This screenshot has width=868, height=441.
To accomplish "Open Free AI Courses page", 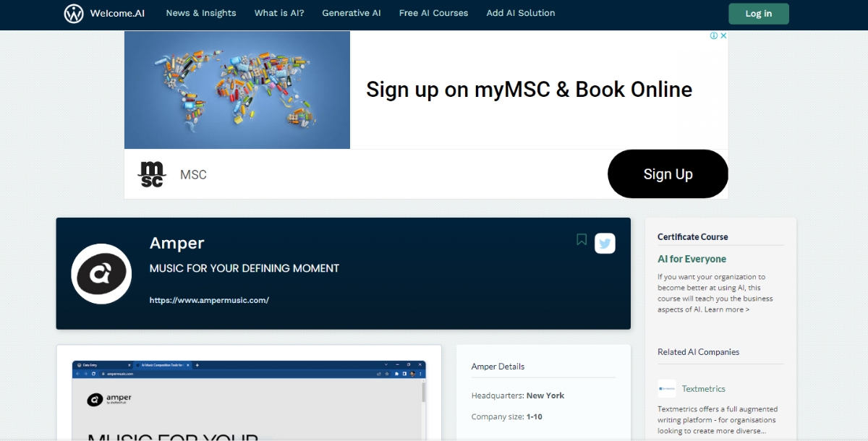I will (433, 13).
